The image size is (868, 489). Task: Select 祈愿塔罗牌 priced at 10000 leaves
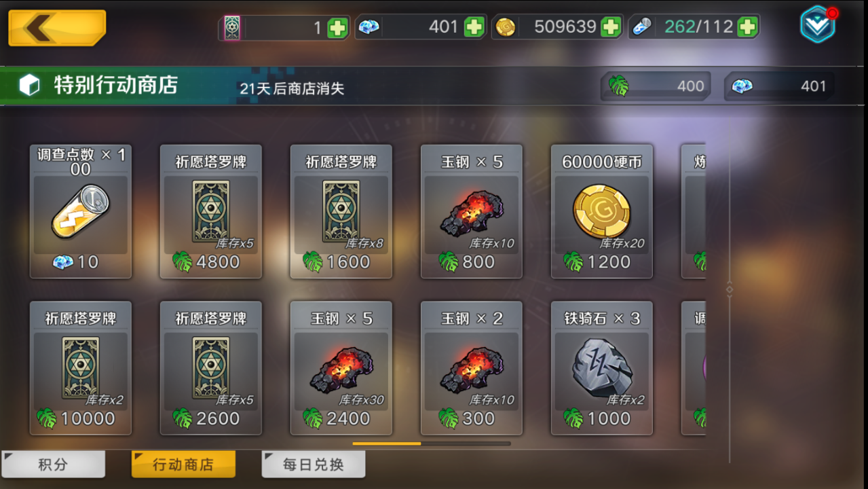(x=81, y=368)
